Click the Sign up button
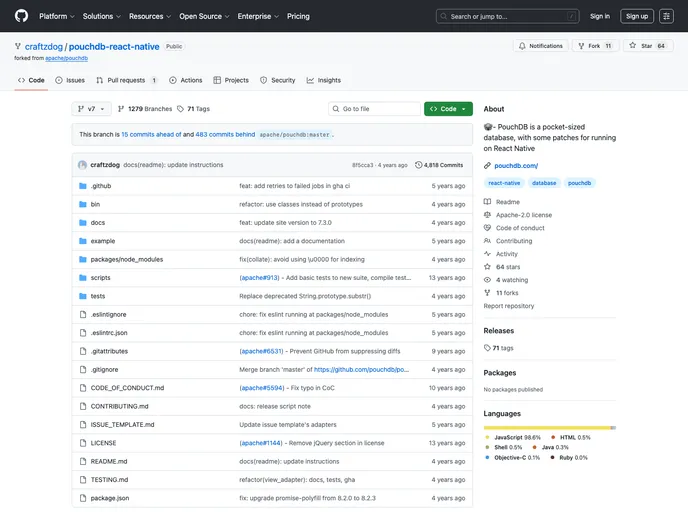Image resolution: width=688 pixels, height=512 pixels. tap(637, 16)
